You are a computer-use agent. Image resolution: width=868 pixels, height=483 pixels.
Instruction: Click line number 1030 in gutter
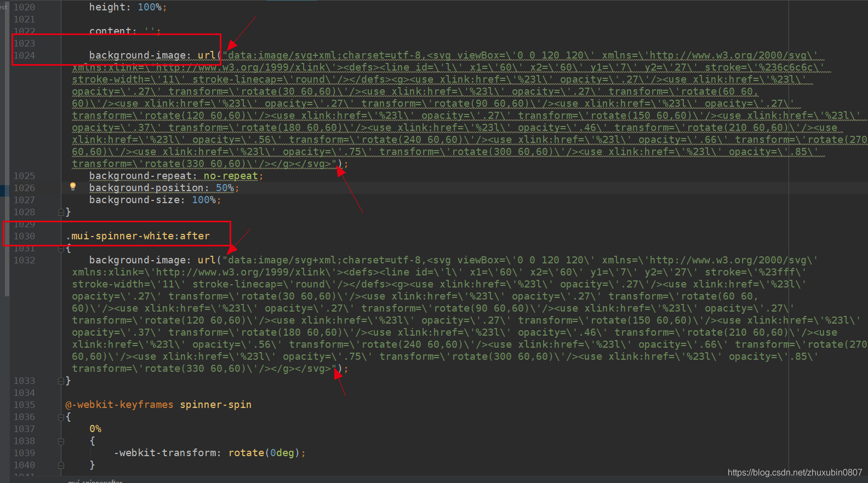tap(24, 236)
